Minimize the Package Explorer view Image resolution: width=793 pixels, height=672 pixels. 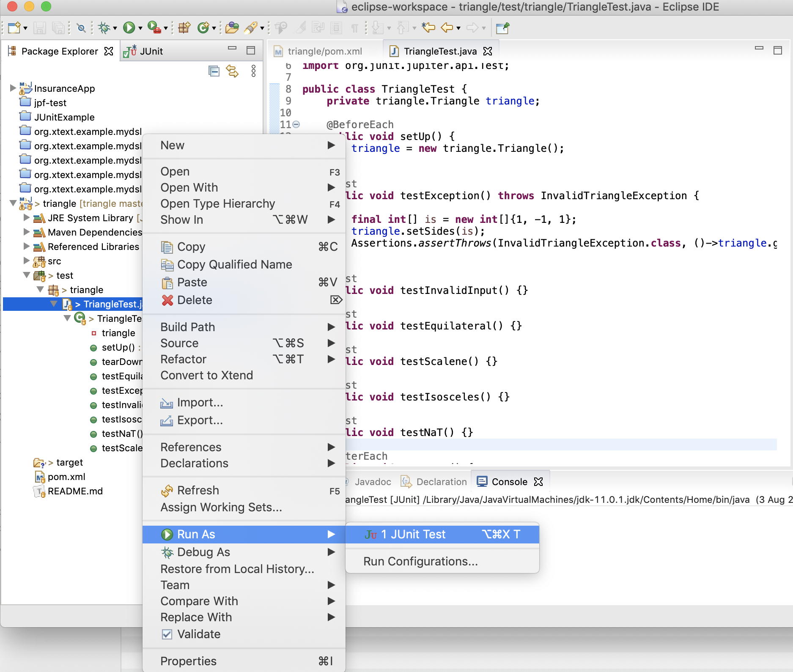pyautogui.click(x=232, y=48)
